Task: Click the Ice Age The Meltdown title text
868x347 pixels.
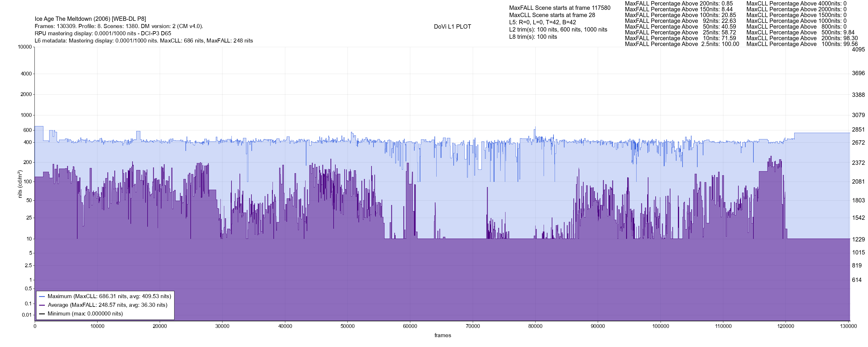Action: (x=90, y=19)
